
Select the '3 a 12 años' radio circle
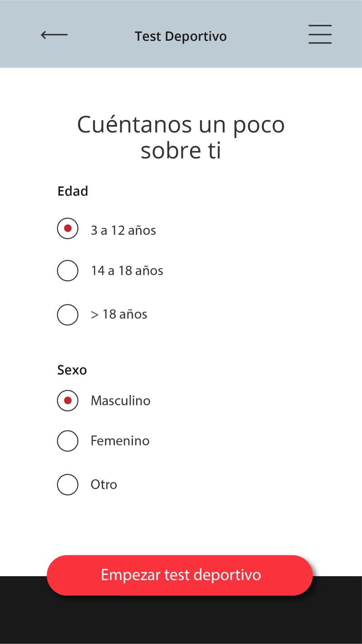pyautogui.click(x=68, y=229)
